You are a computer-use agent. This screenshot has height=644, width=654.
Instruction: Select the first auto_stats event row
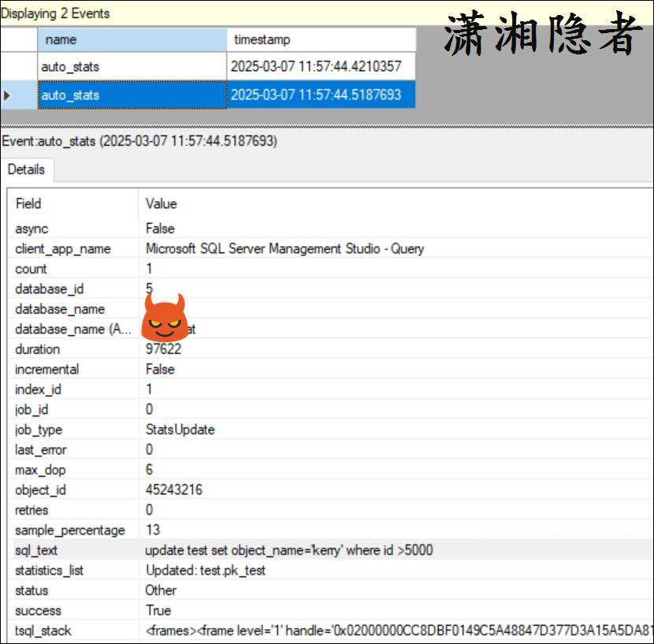(x=132, y=67)
